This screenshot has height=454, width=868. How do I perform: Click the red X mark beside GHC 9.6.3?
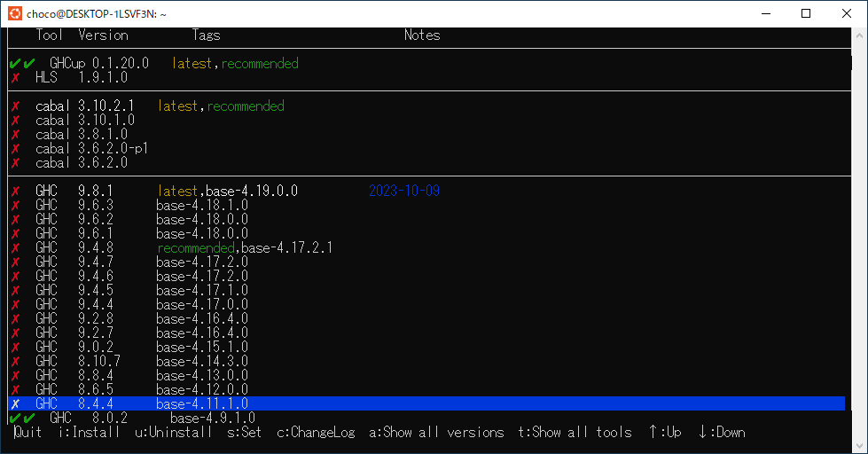click(x=15, y=205)
